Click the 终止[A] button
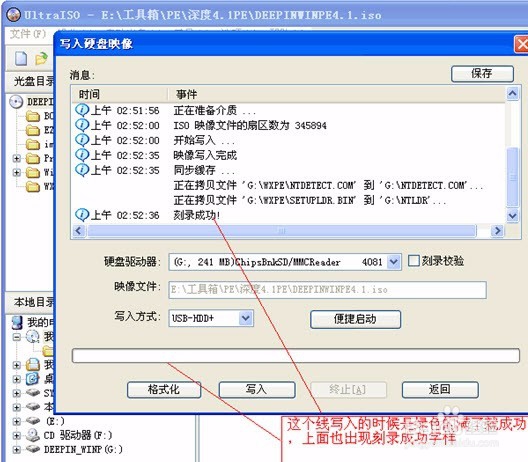 pyautogui.click(x=348, y=390)
